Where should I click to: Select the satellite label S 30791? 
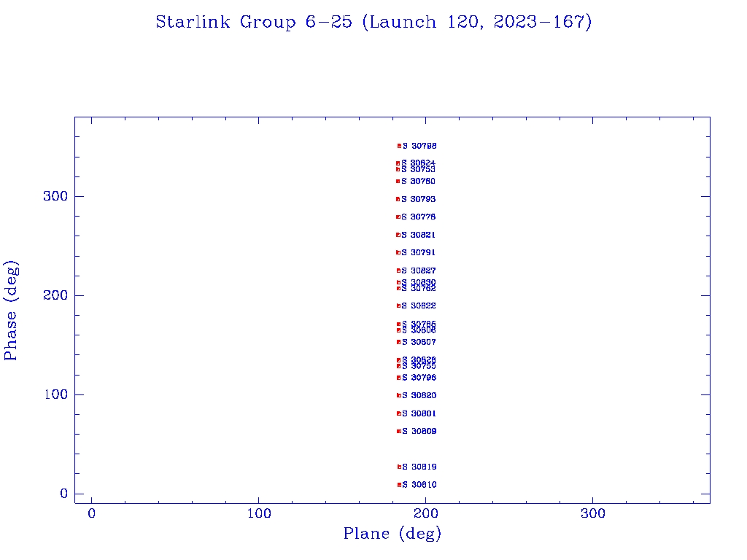point(418,252)
